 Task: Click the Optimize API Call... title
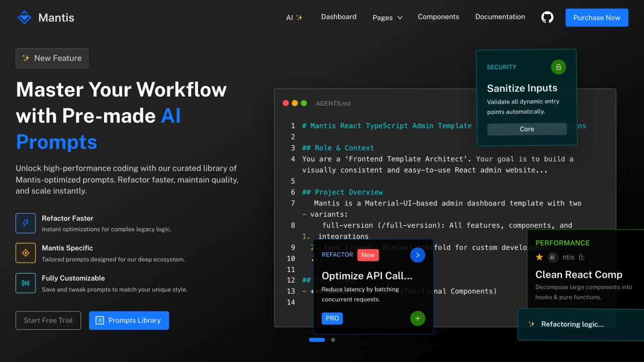[x=367, y=276]
